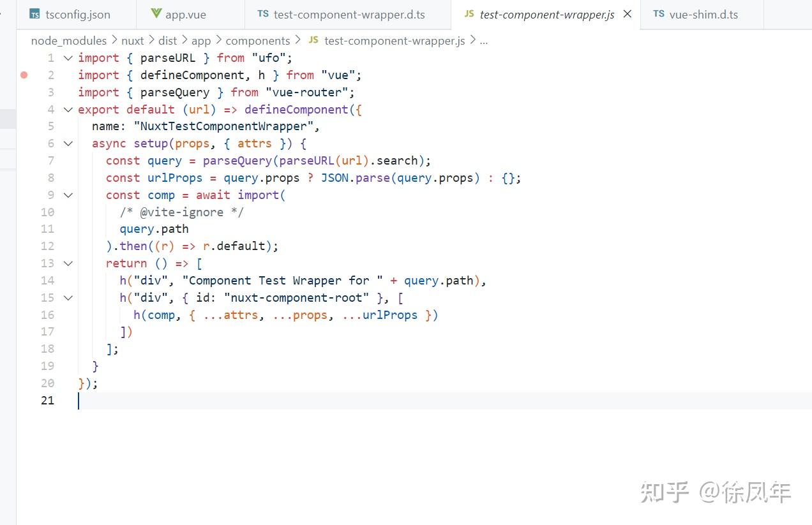
Task: Collapse the return fold at line 13
Action: tap(68, 263)
